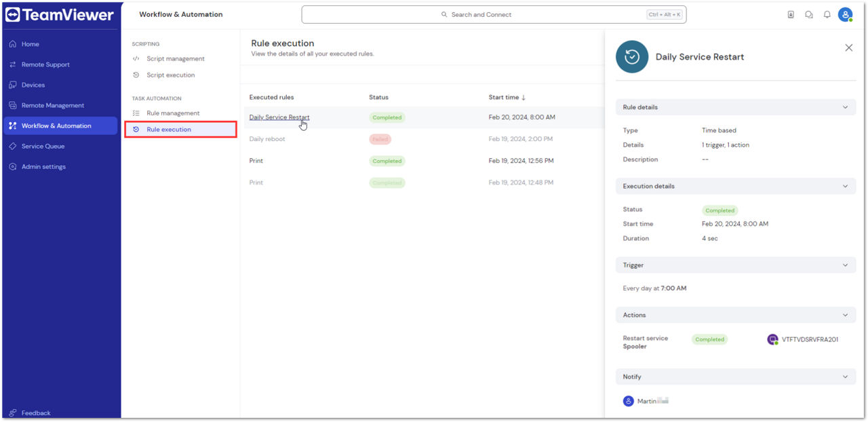Select Rule execution
This screenshot has height=422, width=868.
tap(180, 129)
